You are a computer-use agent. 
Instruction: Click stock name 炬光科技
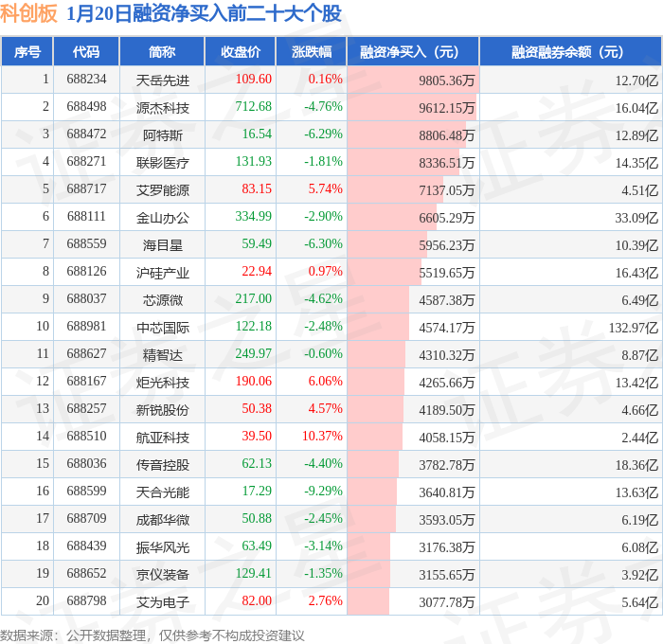click(162, 383)
